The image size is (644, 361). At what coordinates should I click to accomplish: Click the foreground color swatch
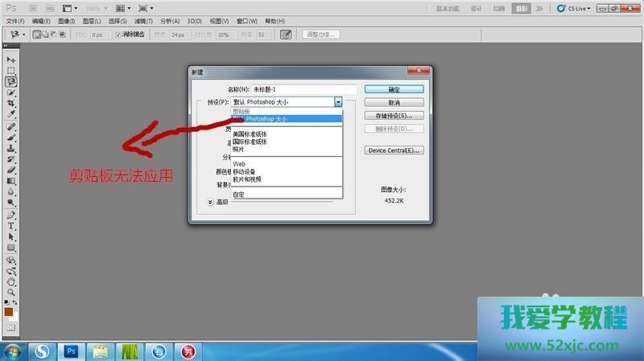coord(9,311)
